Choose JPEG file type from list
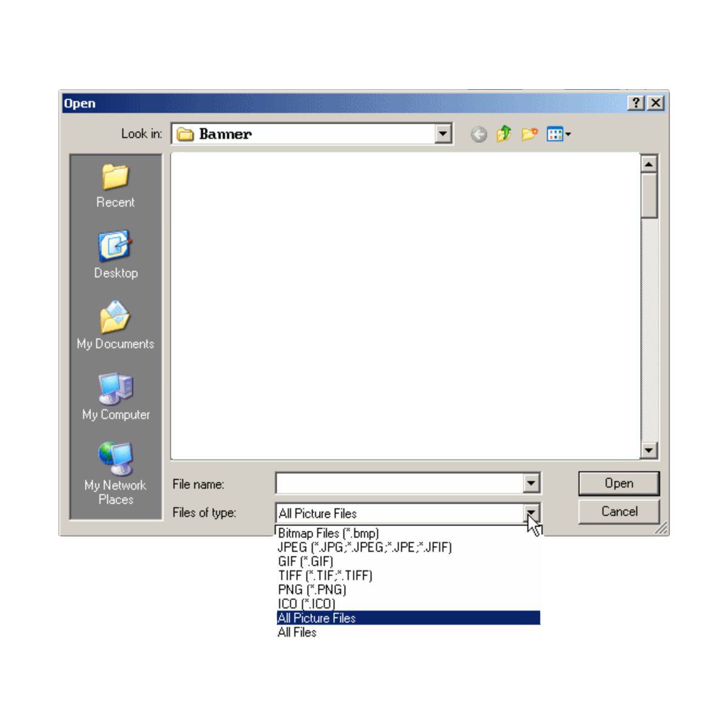 pos(365,547)
